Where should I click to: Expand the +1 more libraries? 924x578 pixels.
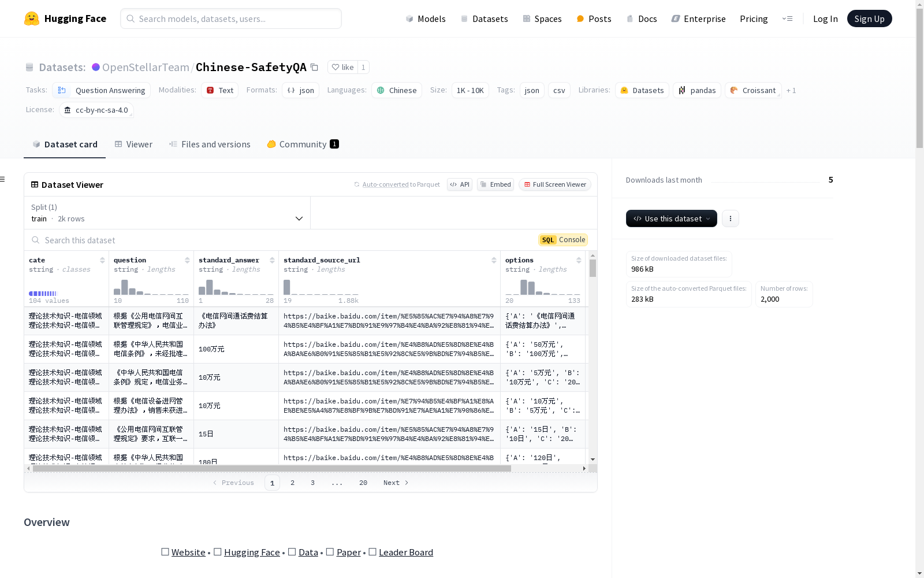click(x=791, y=90)
